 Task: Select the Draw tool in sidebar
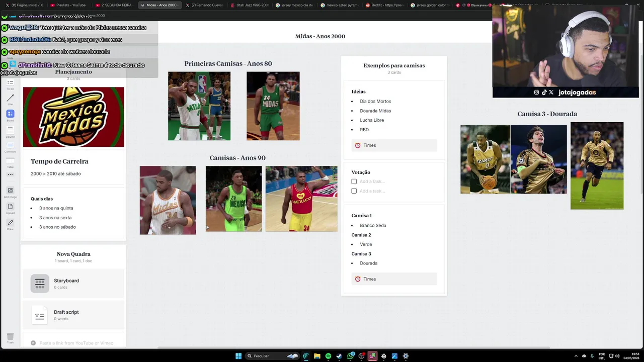[x=10, y=224]
